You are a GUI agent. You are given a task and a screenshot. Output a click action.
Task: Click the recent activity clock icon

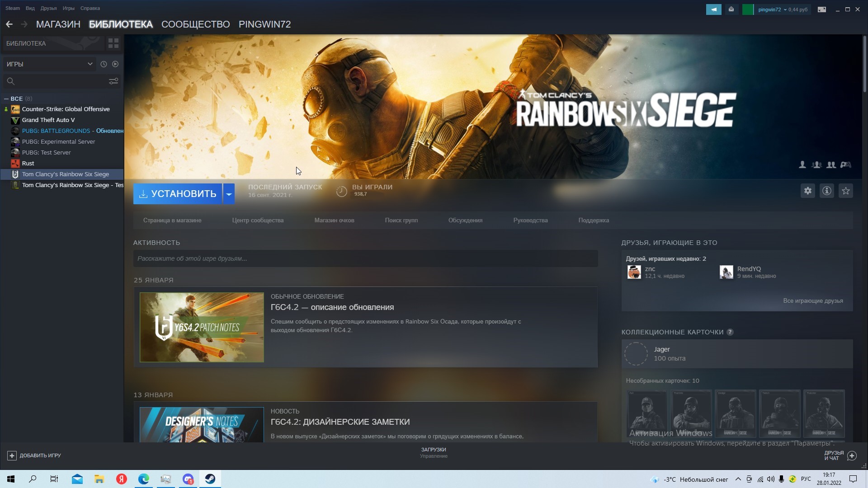tap(104, 64)
